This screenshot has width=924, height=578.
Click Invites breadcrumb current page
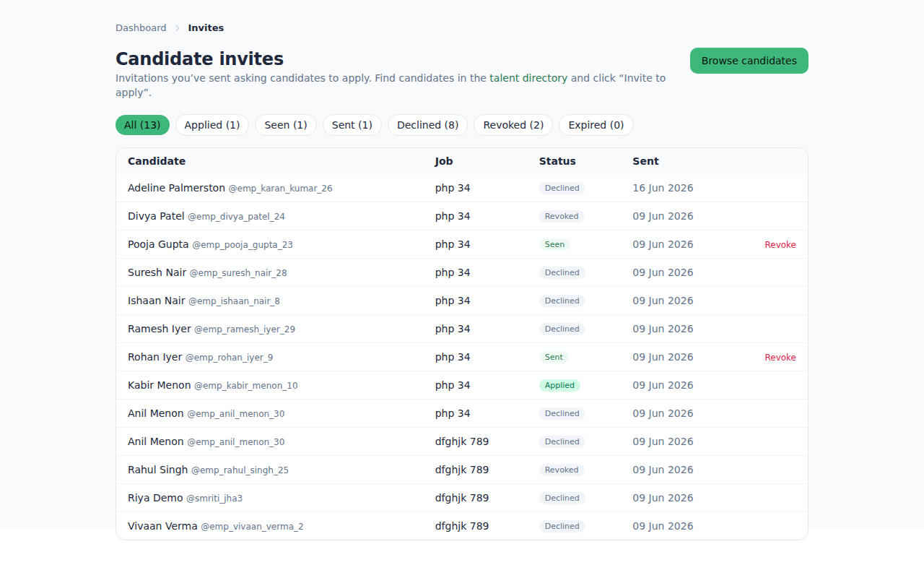click(x=206, y=28)
